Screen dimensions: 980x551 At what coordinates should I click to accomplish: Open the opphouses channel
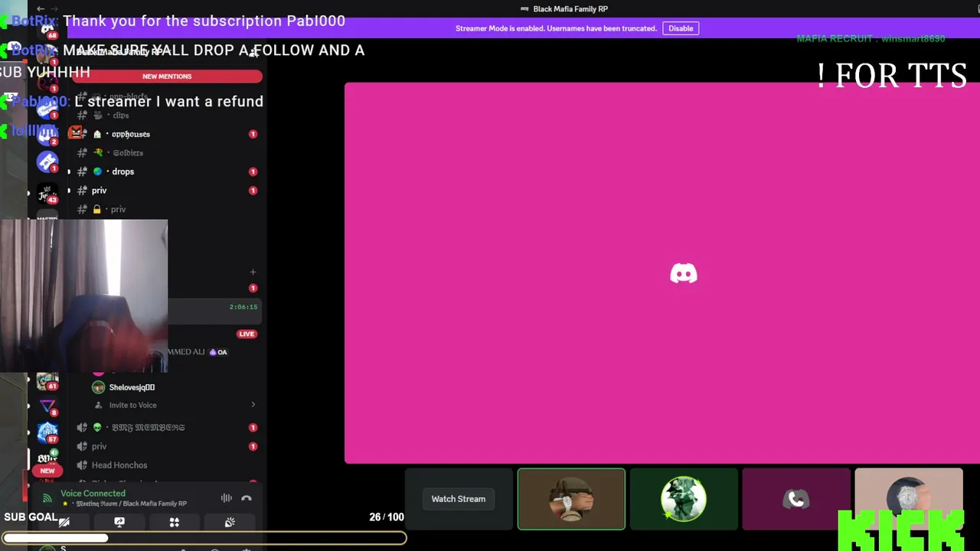pyautogui.click(x=167, y=134)
